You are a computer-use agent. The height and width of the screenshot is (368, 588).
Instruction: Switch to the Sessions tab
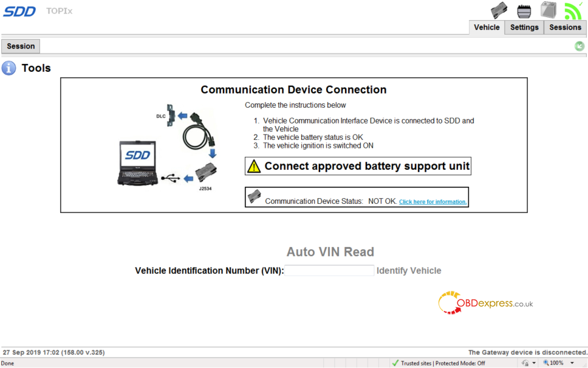[565, 27]
